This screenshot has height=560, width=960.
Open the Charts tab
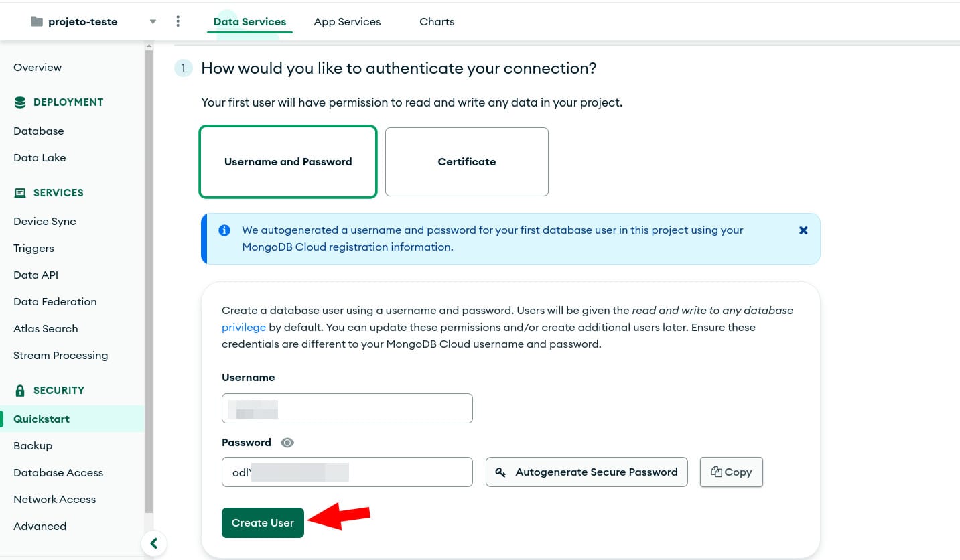click(x=437, y=21)
